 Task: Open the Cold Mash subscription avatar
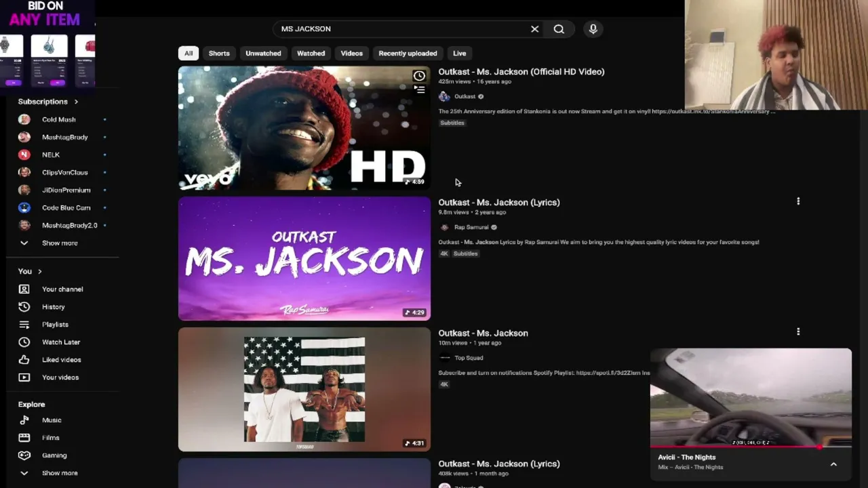[24, 119]
